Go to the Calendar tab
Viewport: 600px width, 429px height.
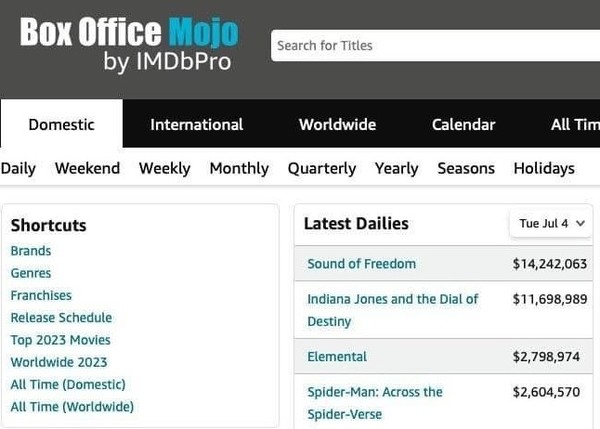click(x=463, y=125)
